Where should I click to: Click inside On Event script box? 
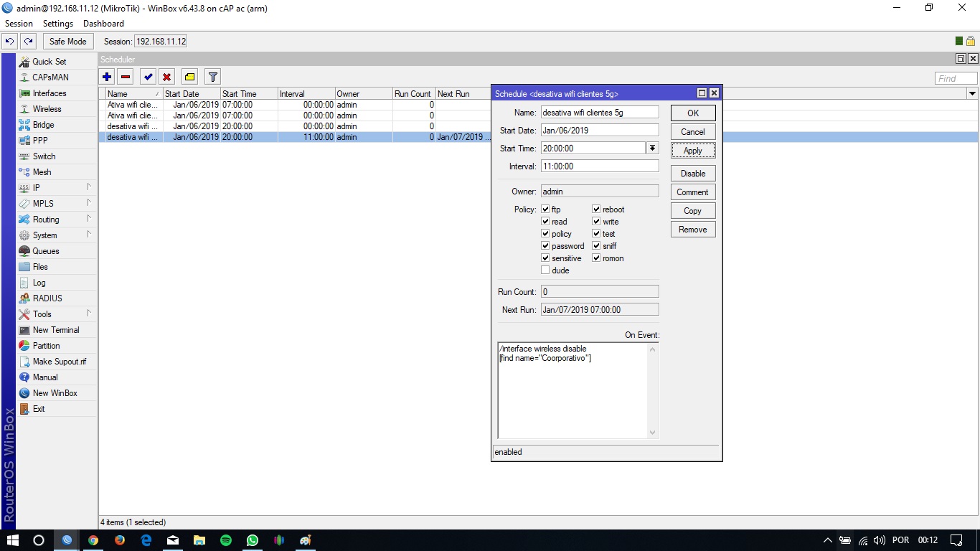pos(578,390)
